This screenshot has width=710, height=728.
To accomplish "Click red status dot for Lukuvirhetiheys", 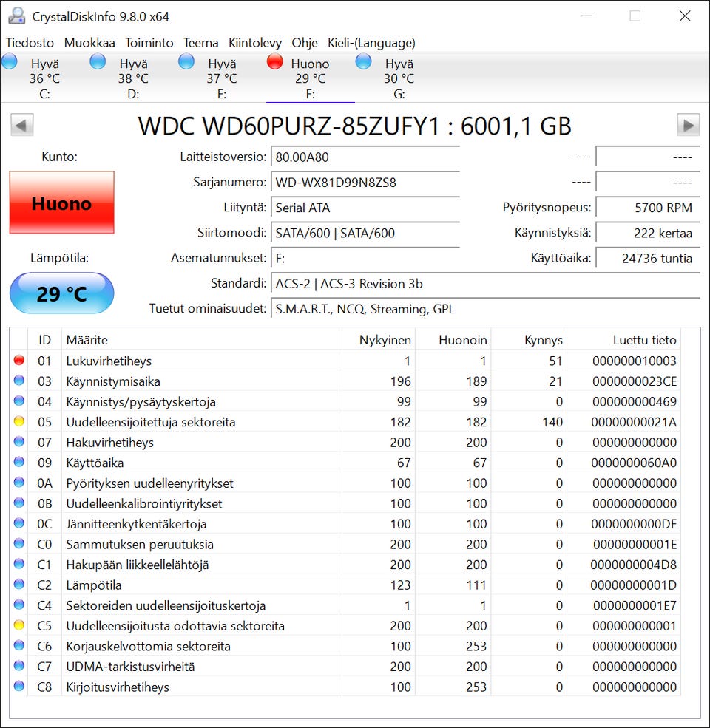I will coord(19,360).
